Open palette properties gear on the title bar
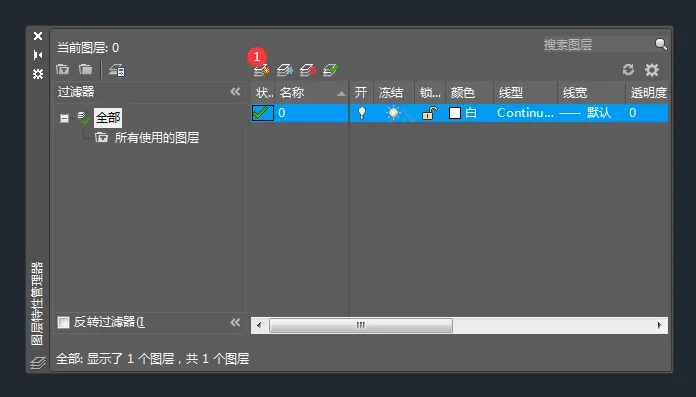Screen dimensions: 696x397 38,74
